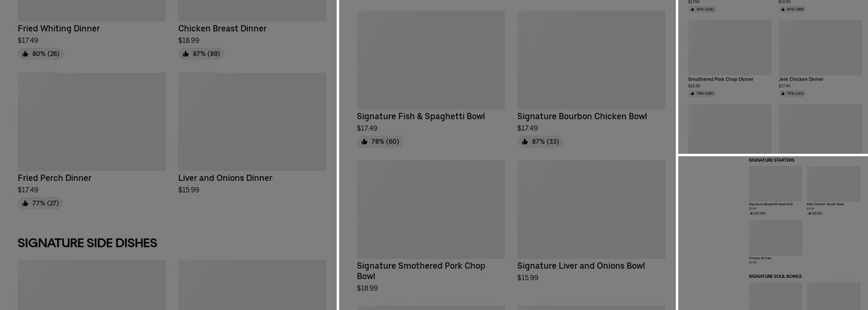Click thumbs-up icon for Signature Fish & Spaghetti Bowl
868x310 pixels.
coord(365,142)
